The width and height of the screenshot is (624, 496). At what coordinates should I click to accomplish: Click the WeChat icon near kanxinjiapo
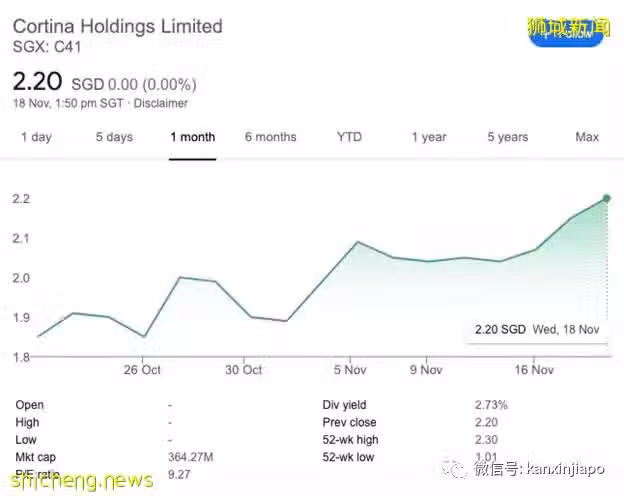pyautogui.click(x=454, y=469)
